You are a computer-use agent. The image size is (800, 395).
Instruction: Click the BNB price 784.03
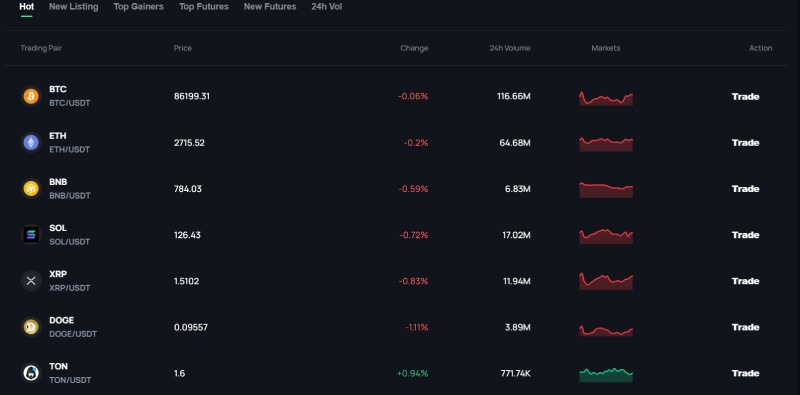pyautogui.click(x=188, y=189)
